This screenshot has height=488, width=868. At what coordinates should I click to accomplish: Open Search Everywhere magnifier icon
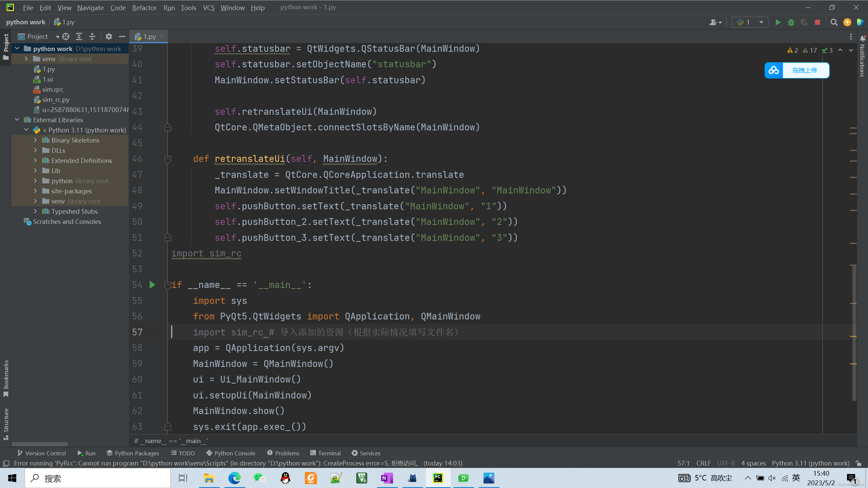click(x=834, y=22)
